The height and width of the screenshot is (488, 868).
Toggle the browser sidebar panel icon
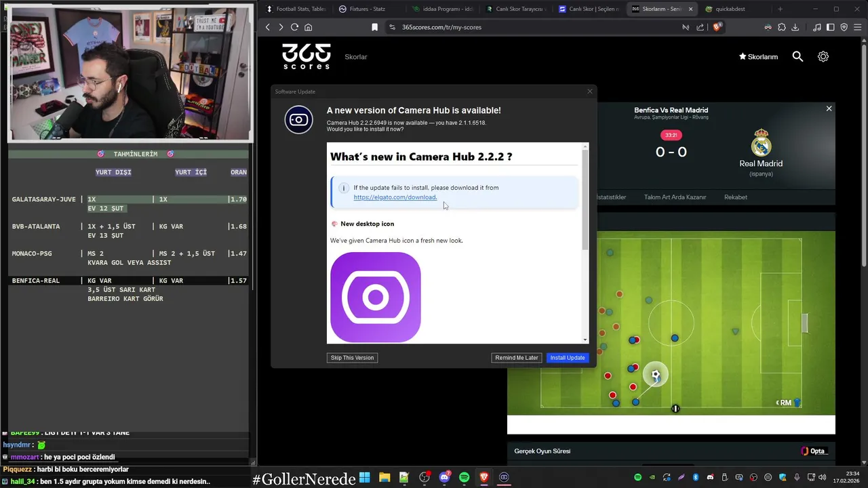point(831,27)
